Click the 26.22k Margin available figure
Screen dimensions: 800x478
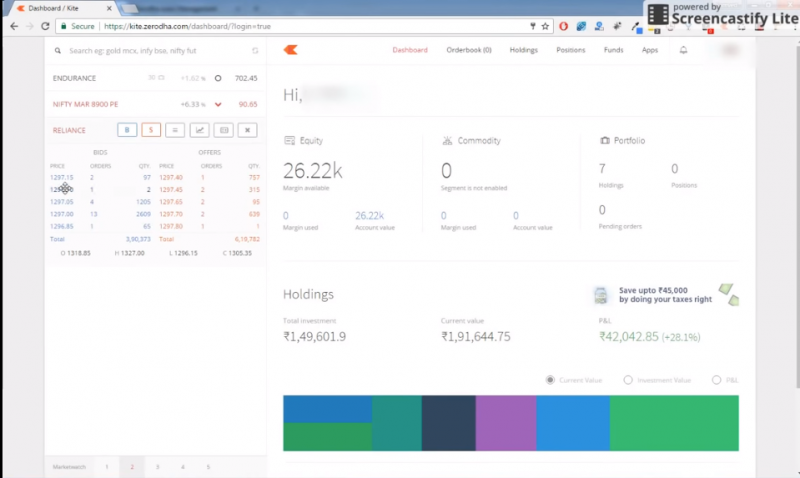tap(313, 171)
